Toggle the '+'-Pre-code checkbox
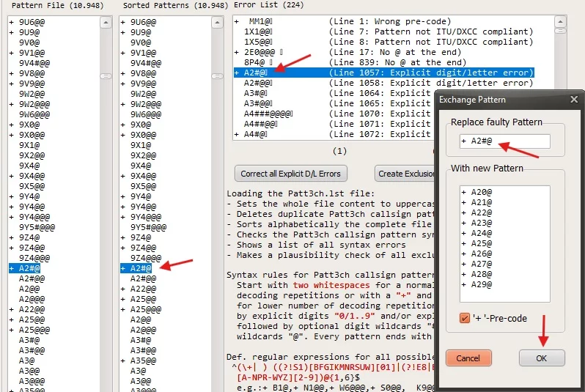585x392 pixels. point(463,318)
